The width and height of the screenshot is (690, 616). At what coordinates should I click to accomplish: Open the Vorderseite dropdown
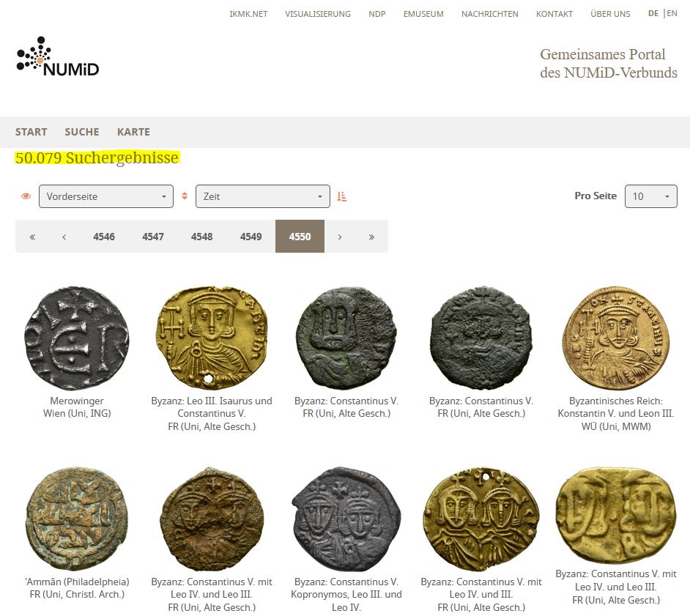pos(106,196)
